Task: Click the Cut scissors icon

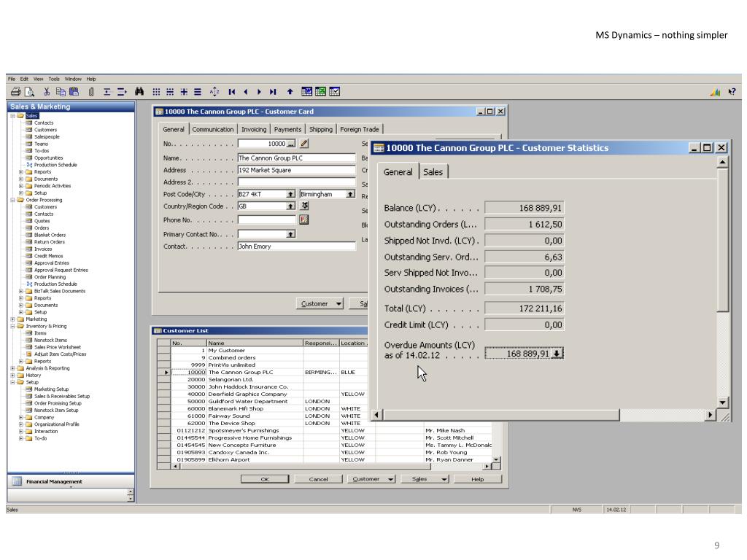Action: click(47, 92)
